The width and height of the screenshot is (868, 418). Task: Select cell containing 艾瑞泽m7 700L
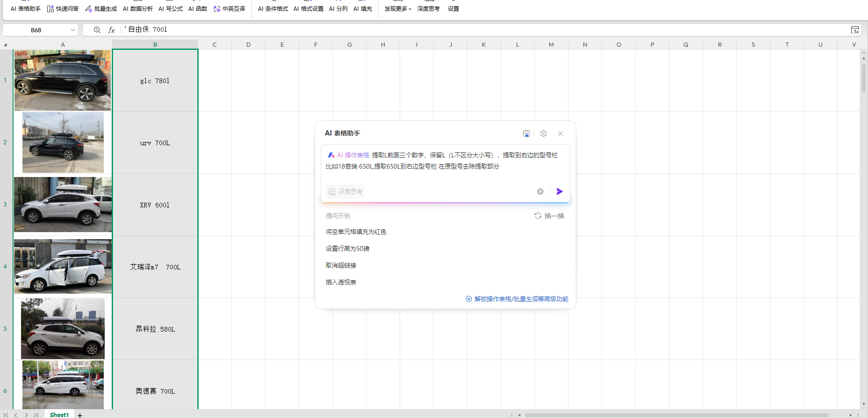155,267
